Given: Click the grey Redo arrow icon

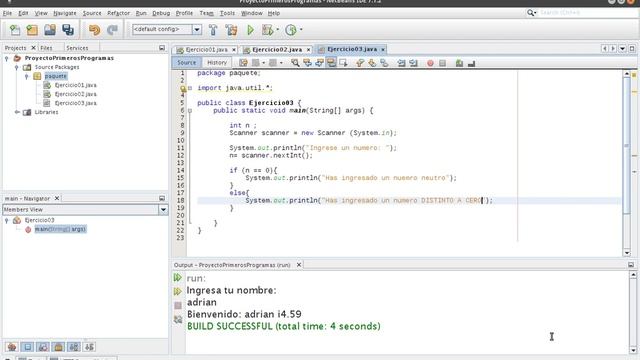Looking at the screenshot, I should coord(112,29).
